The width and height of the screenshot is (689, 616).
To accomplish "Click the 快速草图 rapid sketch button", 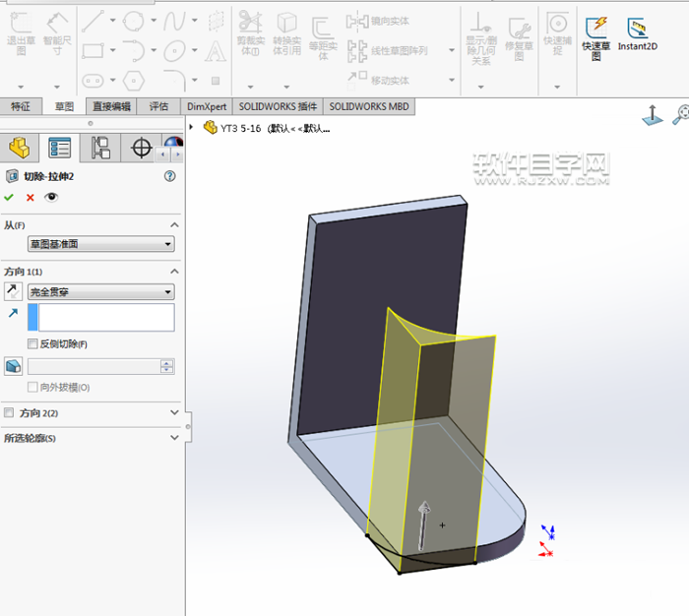I will click(595, 33).
